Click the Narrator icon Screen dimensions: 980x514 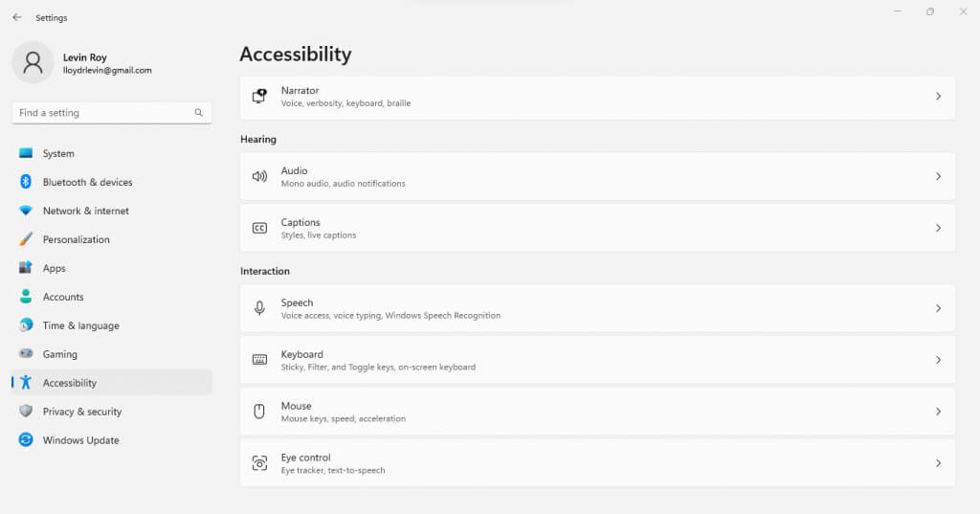click(259, 96)
